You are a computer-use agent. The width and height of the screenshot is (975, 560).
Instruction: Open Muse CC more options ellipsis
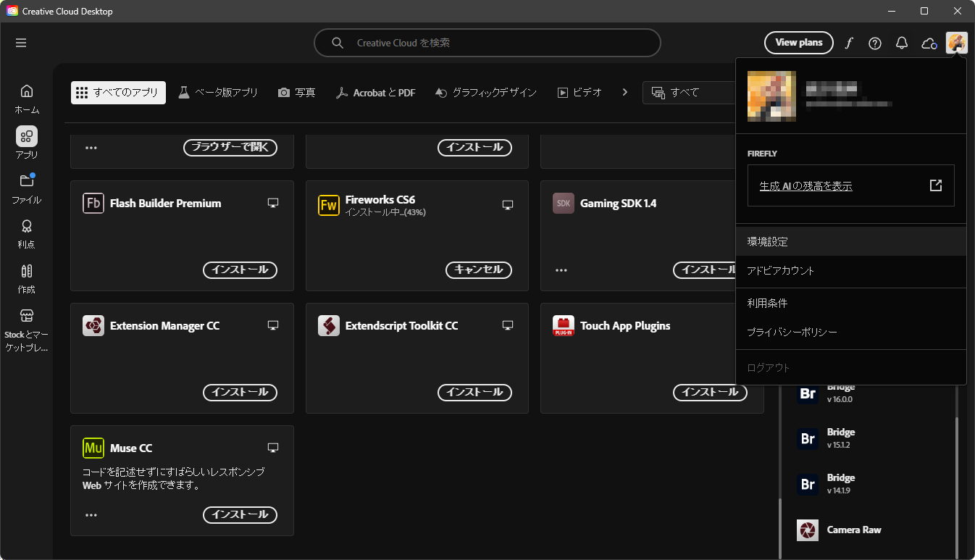tap(91, 515)
